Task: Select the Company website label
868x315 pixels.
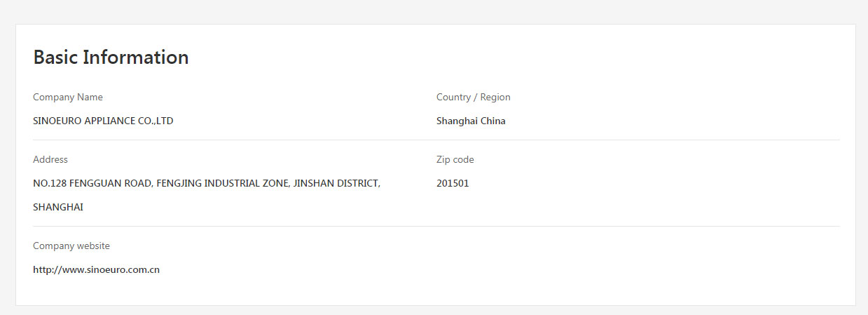Action: (71, 246)
